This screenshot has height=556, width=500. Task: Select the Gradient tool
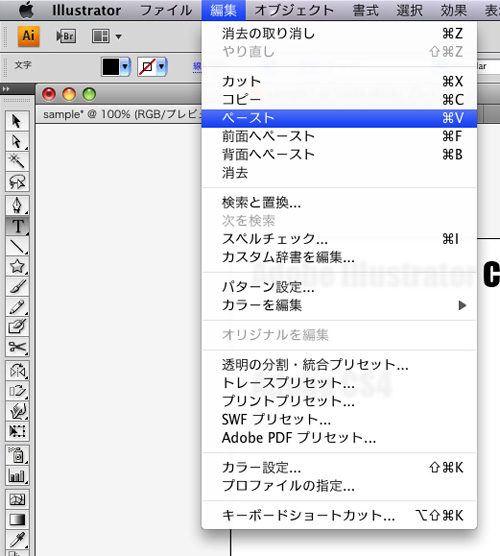tap(17, 519)
